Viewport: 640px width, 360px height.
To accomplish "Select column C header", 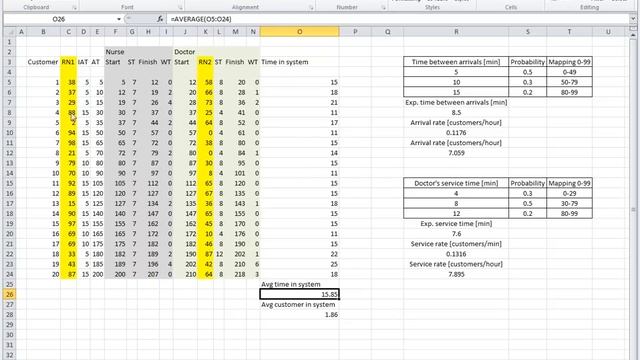I will point(68,32).
